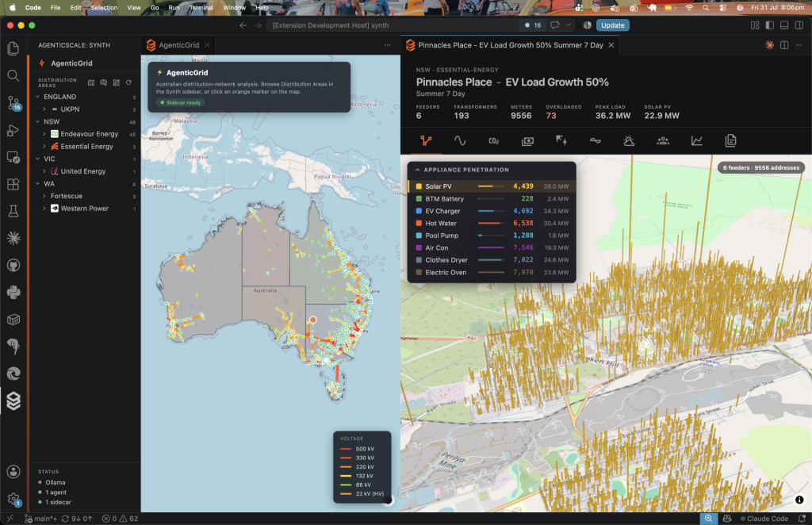812x525 pixels.
Task: Open the Python view in activity bar
Action: tap(13, 293)
